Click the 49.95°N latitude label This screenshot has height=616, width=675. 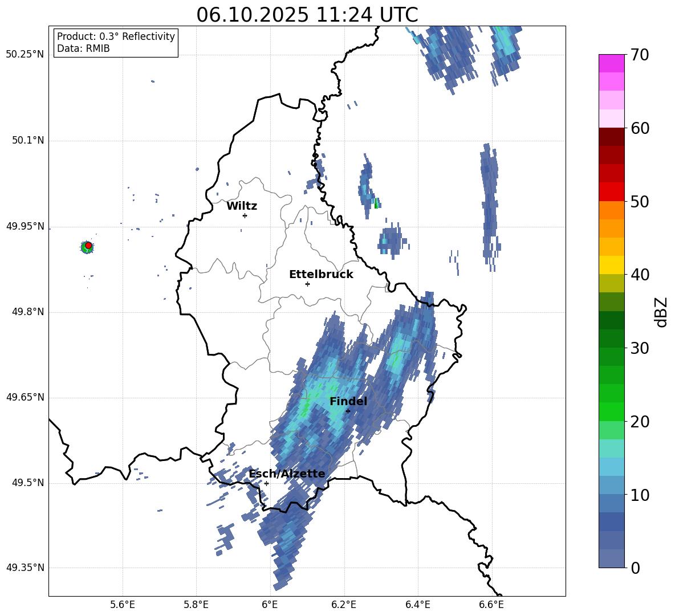click(x=25, y=226)
